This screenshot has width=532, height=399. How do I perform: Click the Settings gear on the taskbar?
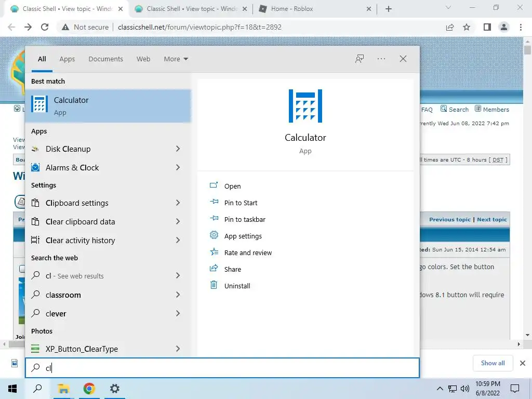(x=115, y=389)
